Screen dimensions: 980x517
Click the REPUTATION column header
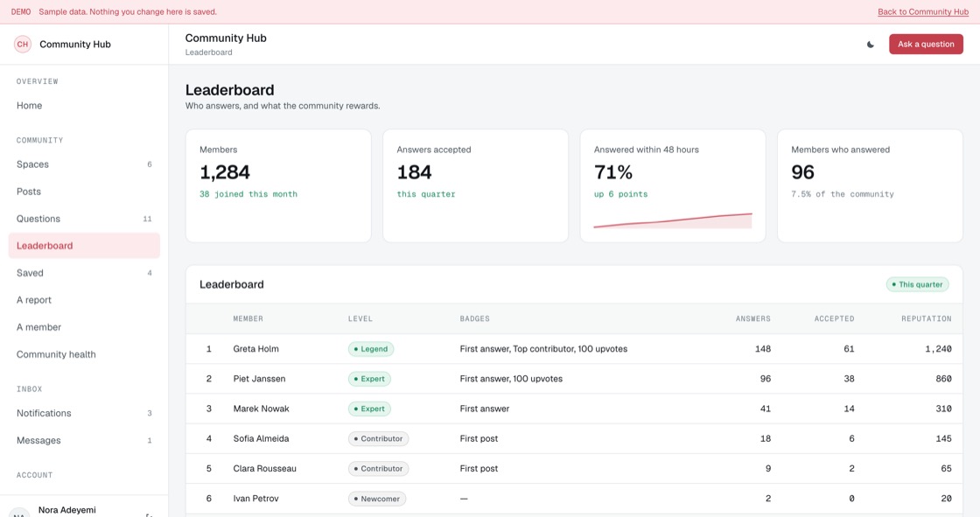pos(927,318)
